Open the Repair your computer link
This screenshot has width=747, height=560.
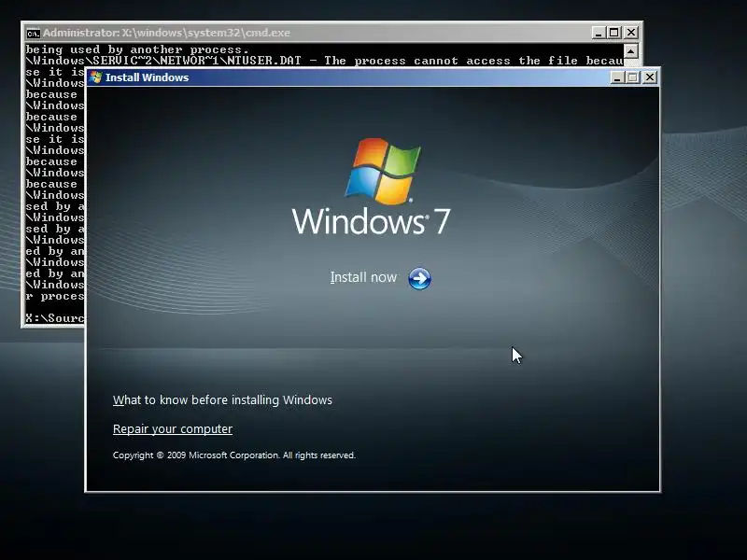pyautogui.click(x=173, y=429)
